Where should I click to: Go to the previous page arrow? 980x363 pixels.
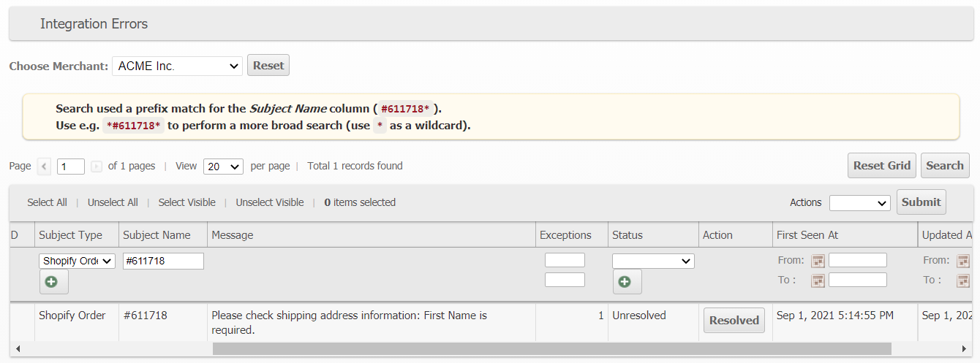(45, 167)
